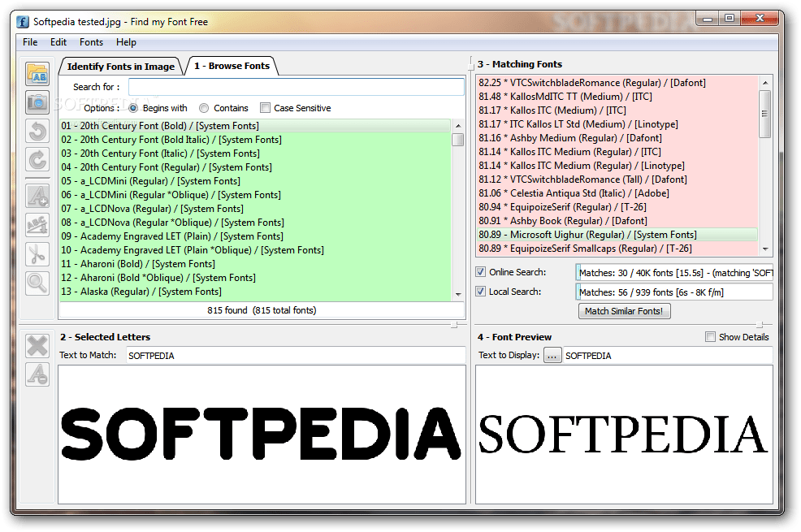Click the bold SOFTPEDIA selected letters image
This screenshot has width=801, height=532.
pyautogui.click(x=261, y=434)
